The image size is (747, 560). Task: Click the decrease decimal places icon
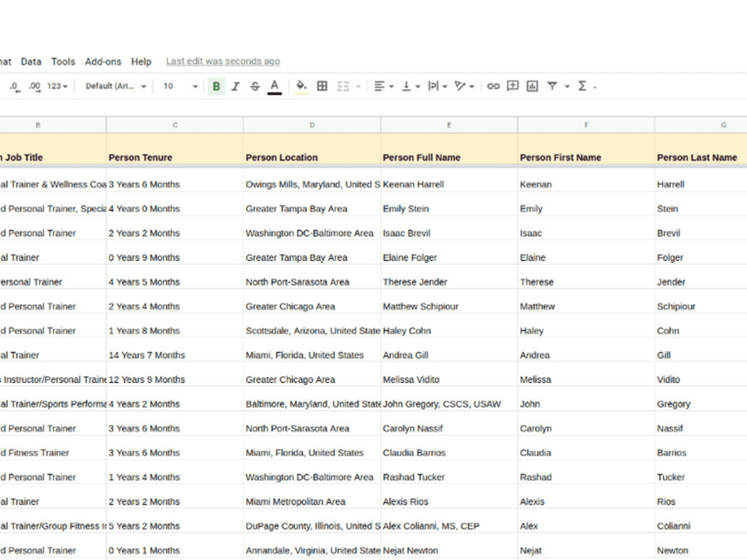[x=15, y=87]
